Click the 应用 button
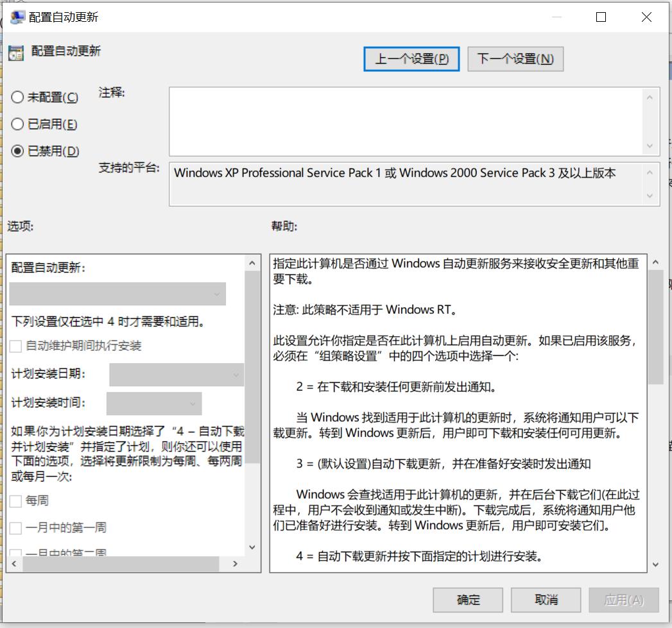Screen dimensions: 672x628 pyautogui.click(x=623, y=600)
